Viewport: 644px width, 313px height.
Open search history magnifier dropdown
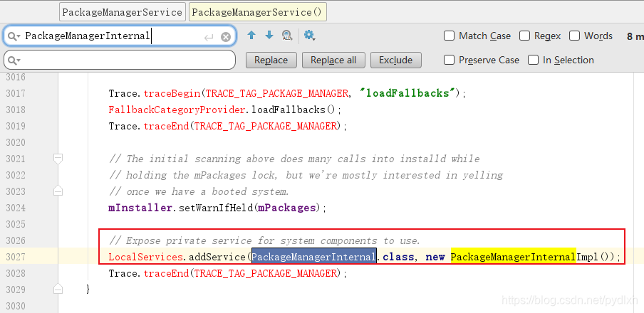13,36
